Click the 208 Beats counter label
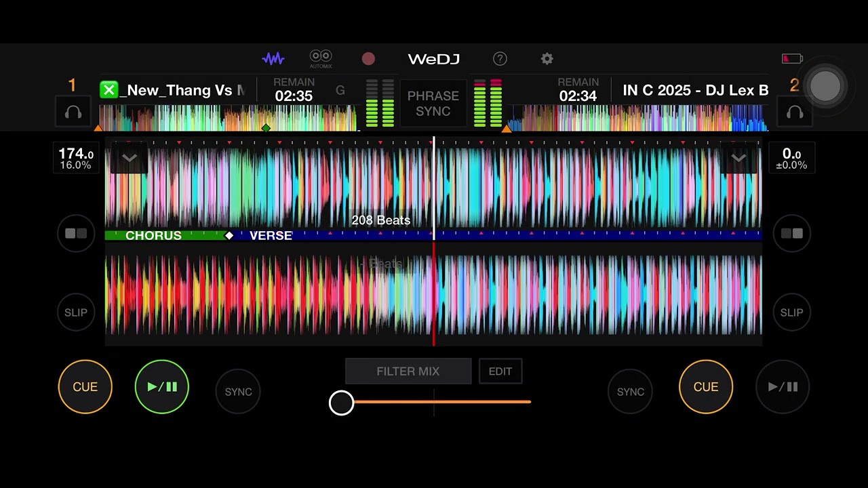The height and width of the screenshot is (488, 868). click(x=381, y=220)
